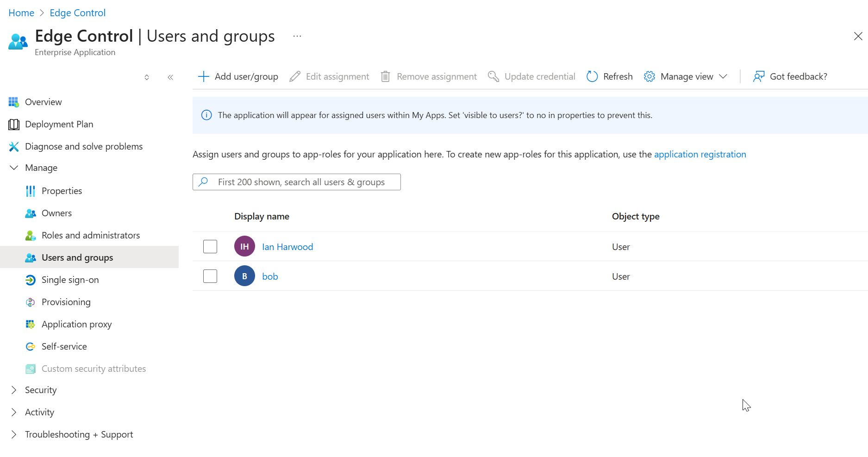Click the Manage view gear icon
868x457 pixels.
pos(649,76)
